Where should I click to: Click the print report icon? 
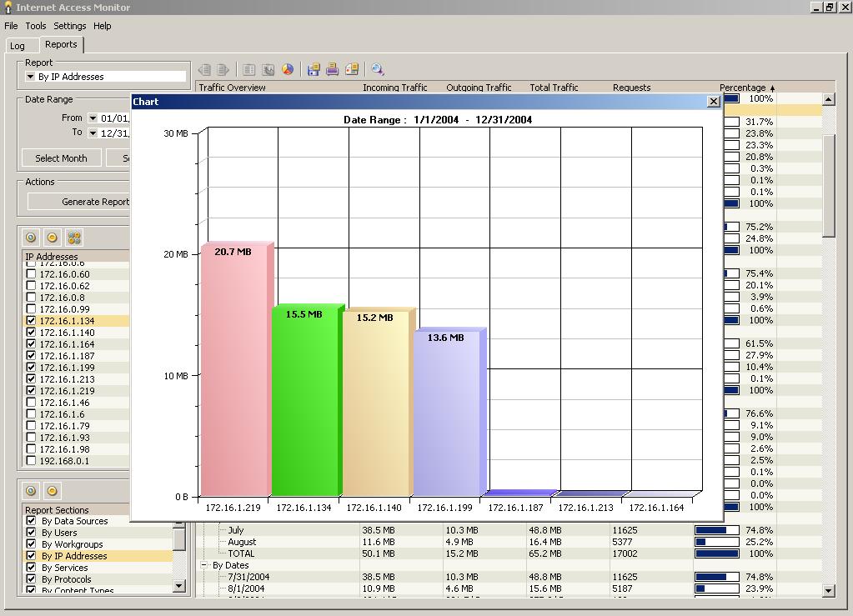(333, 69)
